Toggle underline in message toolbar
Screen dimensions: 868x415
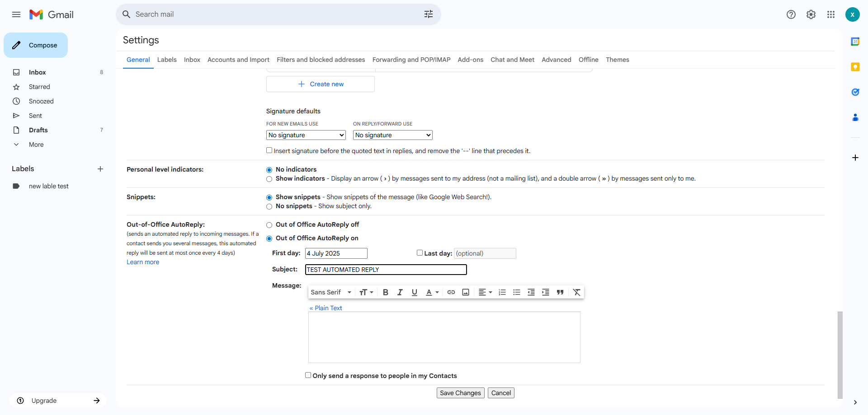[x=415, y=292]
